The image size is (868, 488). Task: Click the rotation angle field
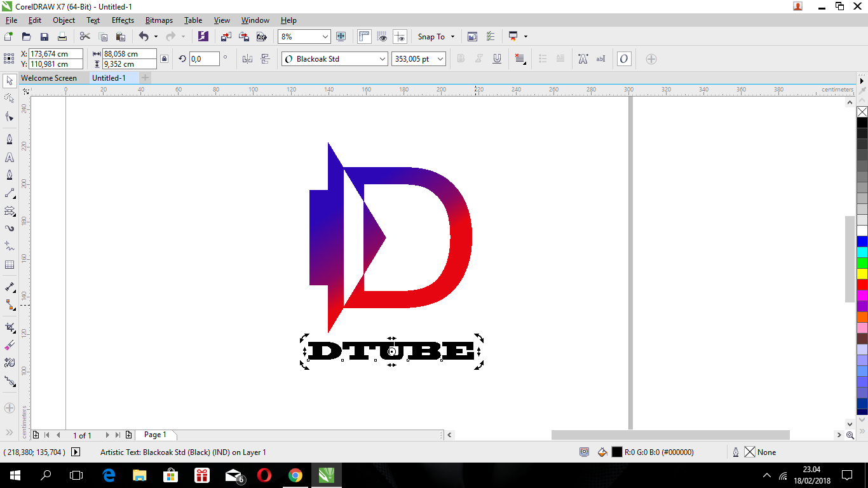point(205,59)
